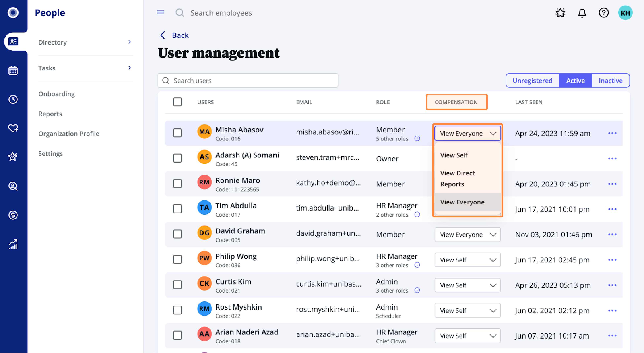
Task: Open Rost Myshkin's compensation dropdown
Action: (468, 310)
